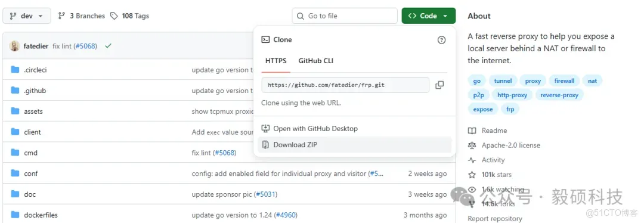This screenshot has height=223, width=644.
Task: Select the reverse-proxy topic tag
Action: [x=559, y=95]
